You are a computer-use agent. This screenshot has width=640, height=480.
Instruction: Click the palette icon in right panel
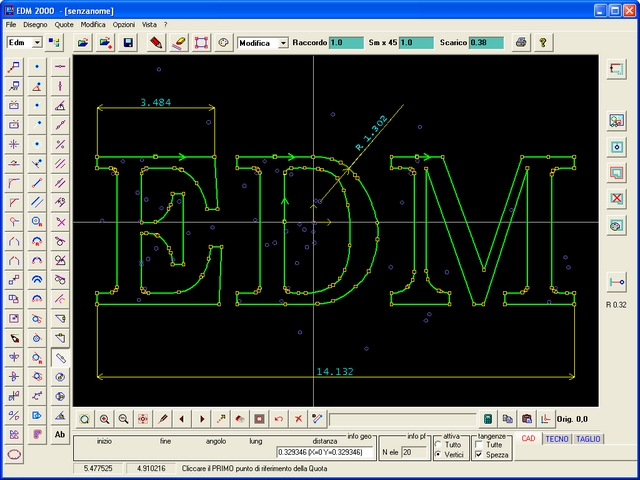616,226
